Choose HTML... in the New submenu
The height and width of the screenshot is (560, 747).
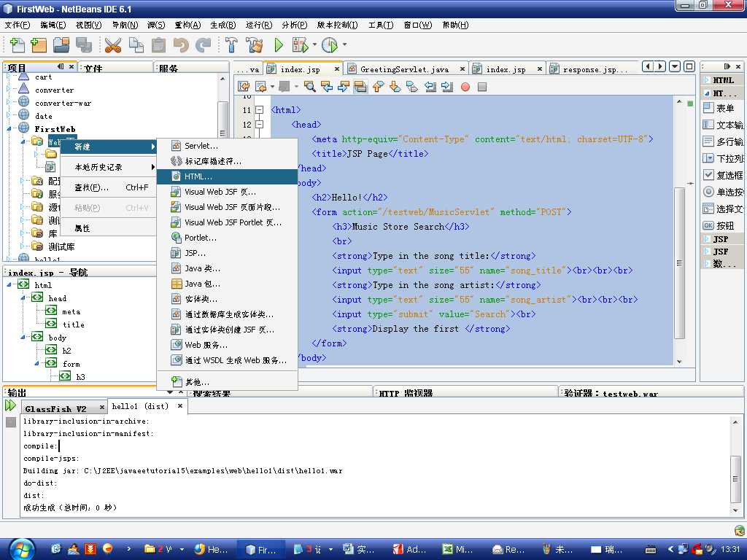click(228, 176)
